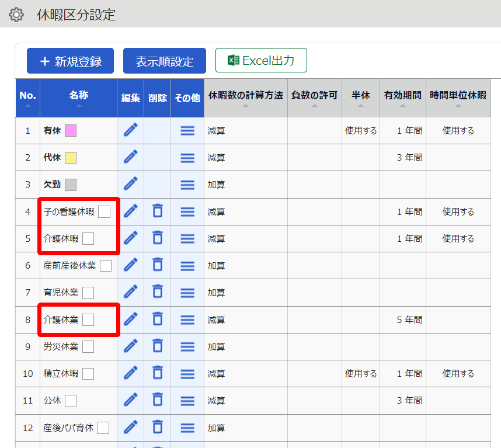
Task: Open the その他 menu for 産後パパ育休
Action: pos(187,428)
